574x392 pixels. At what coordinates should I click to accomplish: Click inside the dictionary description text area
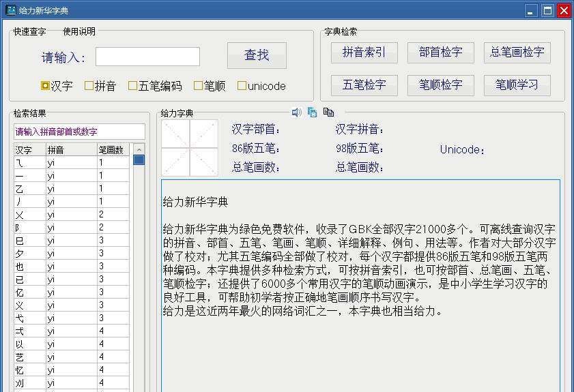click(x=360, y=286)
